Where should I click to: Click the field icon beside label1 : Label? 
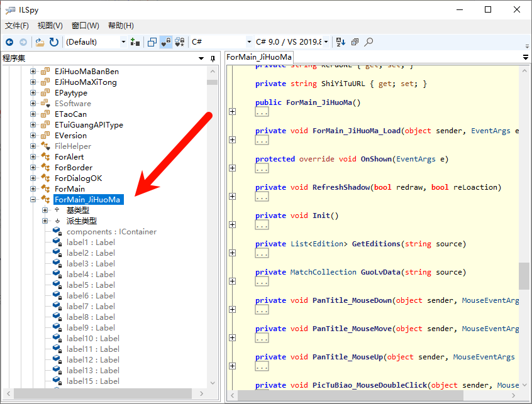coord(57,243)
